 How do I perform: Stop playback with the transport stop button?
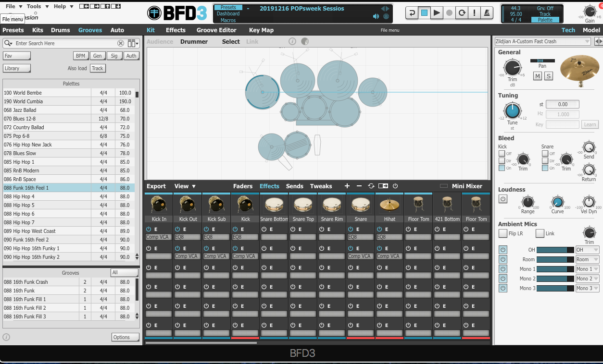(x=424, y=13)
